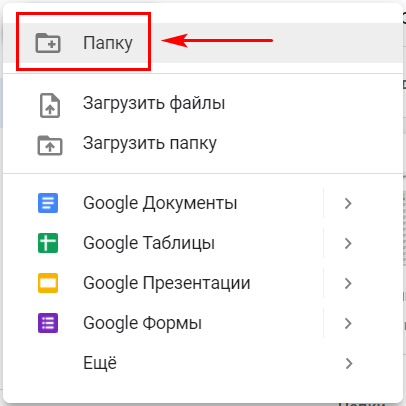Expand the Ещё chevron arrow
Viewport: 406px width, 406px height.
pos(349,363)
